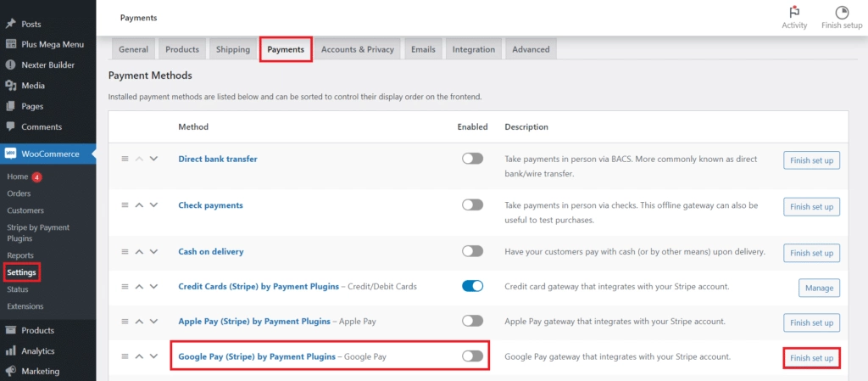Enable Check payments toggle

tap(472, 205)
